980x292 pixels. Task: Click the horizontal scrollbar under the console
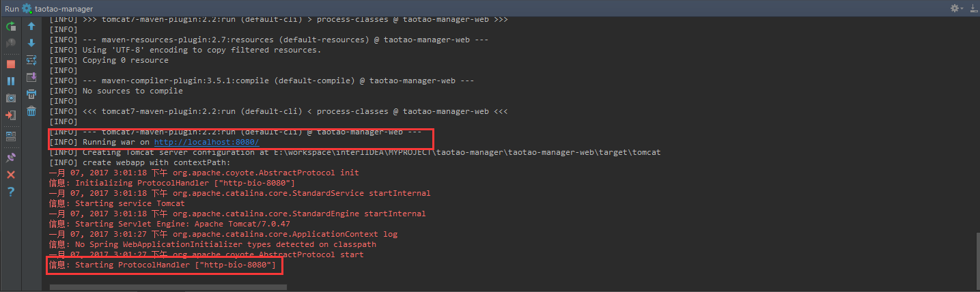click(x=168, y=287)
